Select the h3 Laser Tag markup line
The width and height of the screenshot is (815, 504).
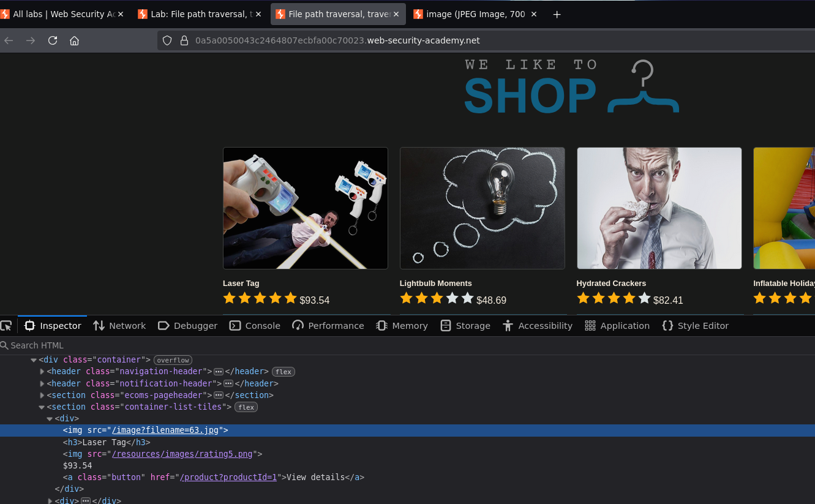[107, 442]
